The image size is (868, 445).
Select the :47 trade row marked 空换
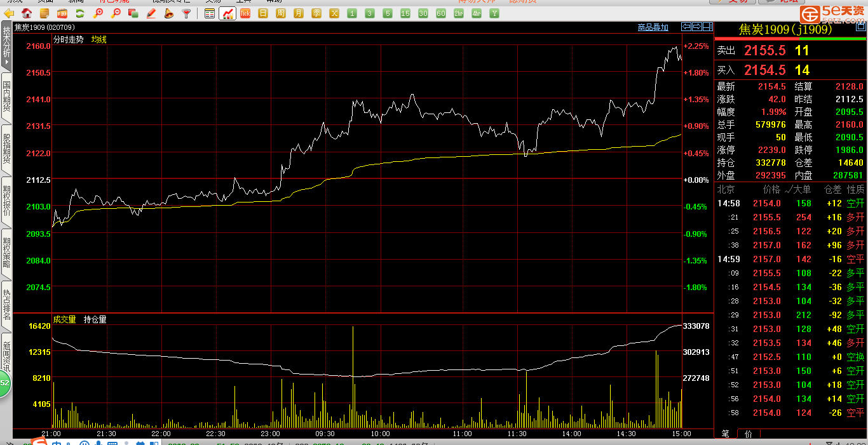tap(791, 357)
